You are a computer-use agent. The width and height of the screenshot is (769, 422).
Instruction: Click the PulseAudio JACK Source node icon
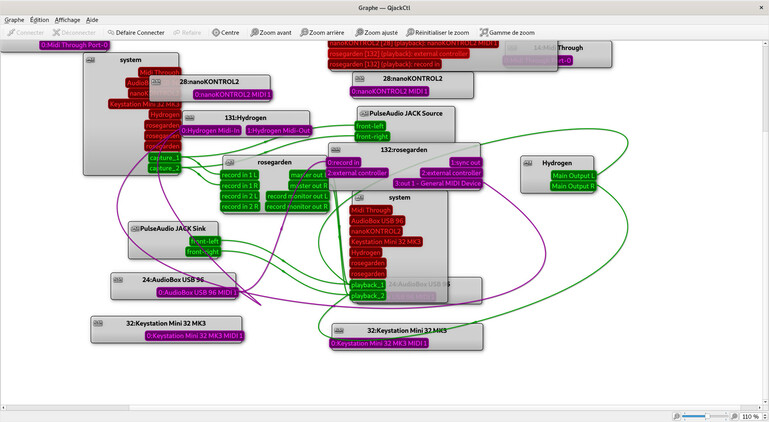tap(364, 113)
